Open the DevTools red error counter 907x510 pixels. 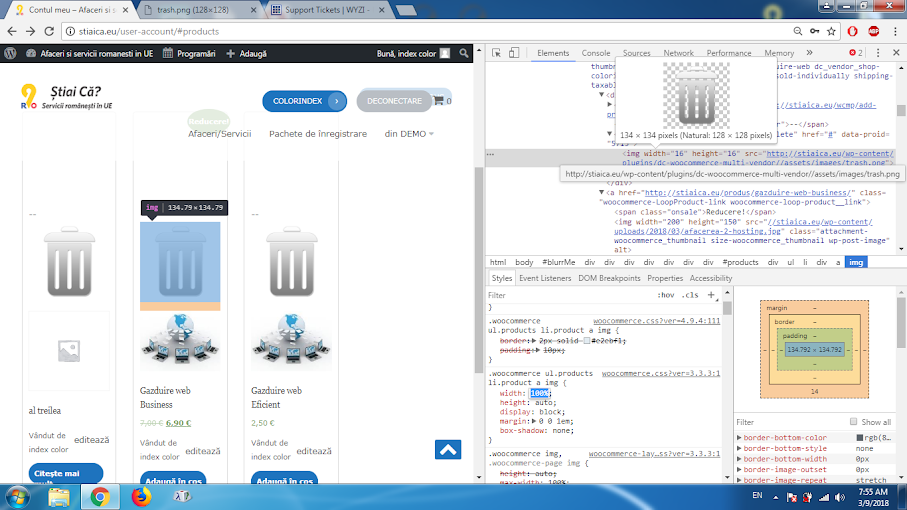pos(856,53)
